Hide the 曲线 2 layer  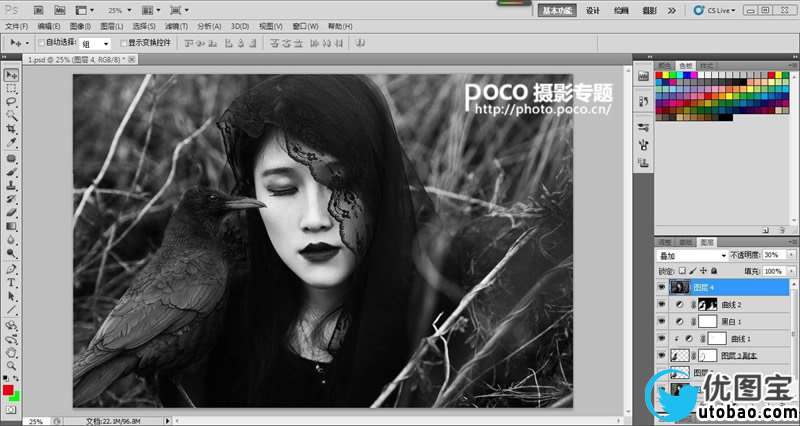pos(661,304)
